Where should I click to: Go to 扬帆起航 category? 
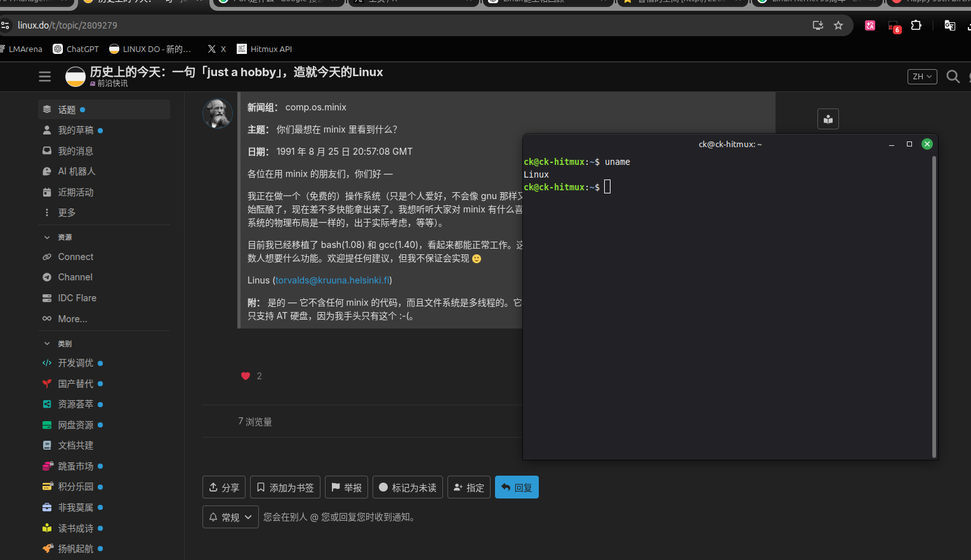104,549
